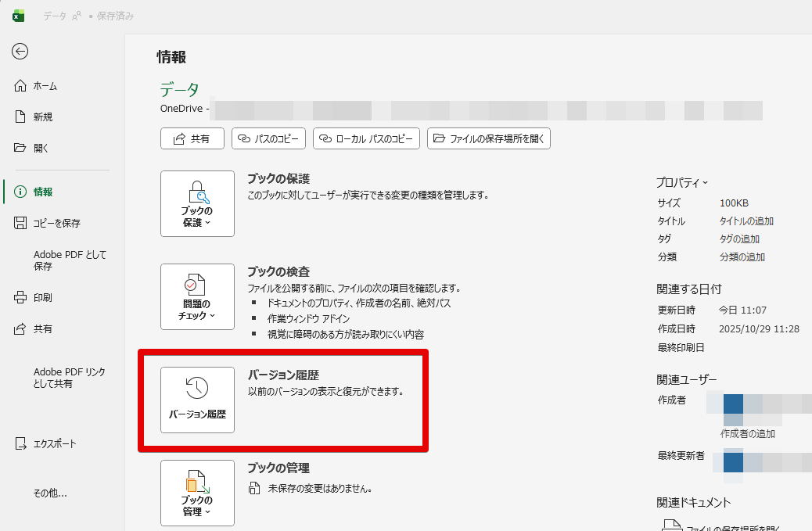Click the エクスポート icon in sidebar
This screenshot has height=531, width=812.
pyautogui.click(x=21, y=444)
